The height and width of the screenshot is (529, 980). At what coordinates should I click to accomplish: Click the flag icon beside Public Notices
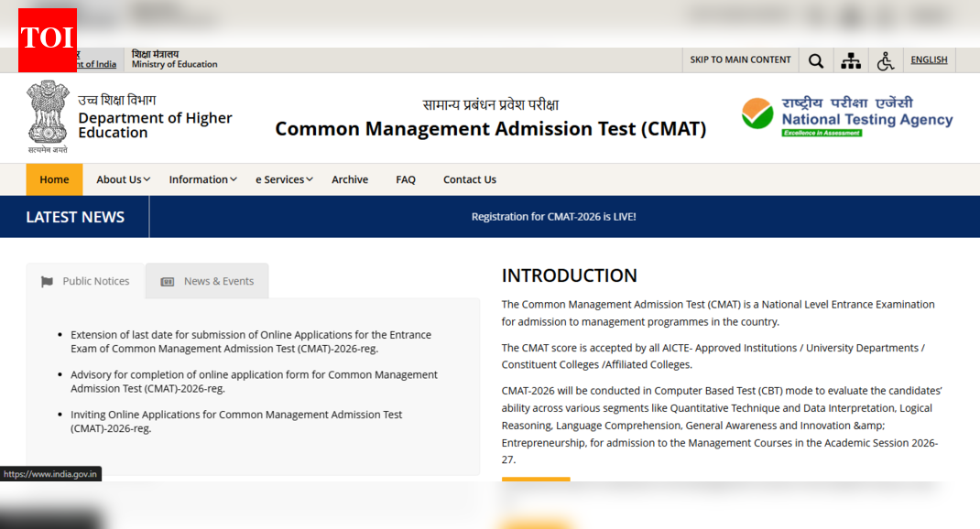(x=46, y=281)
